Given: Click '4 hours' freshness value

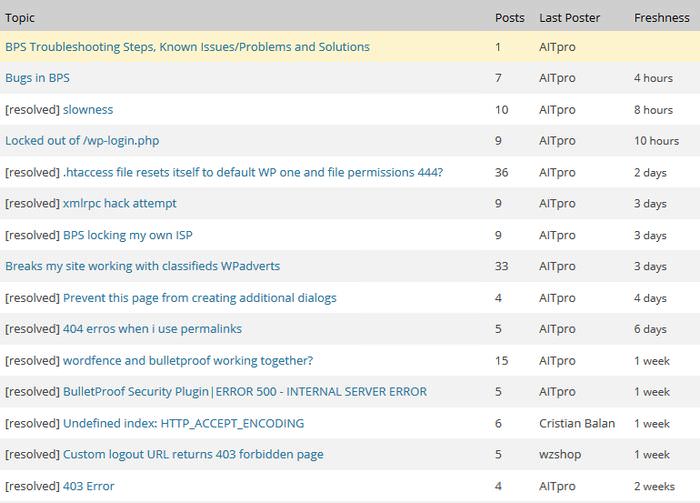Looking at the screenshot, I should coord(654,78).
